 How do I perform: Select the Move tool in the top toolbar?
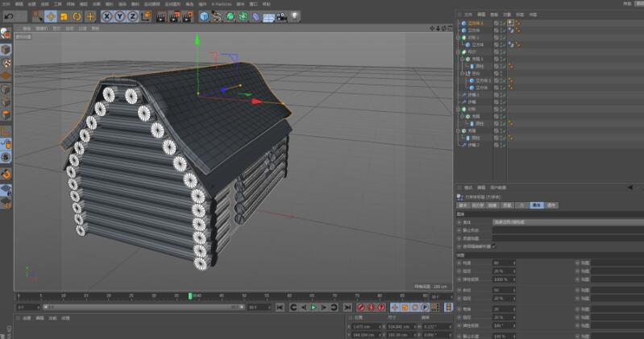(x=51, y=16)
